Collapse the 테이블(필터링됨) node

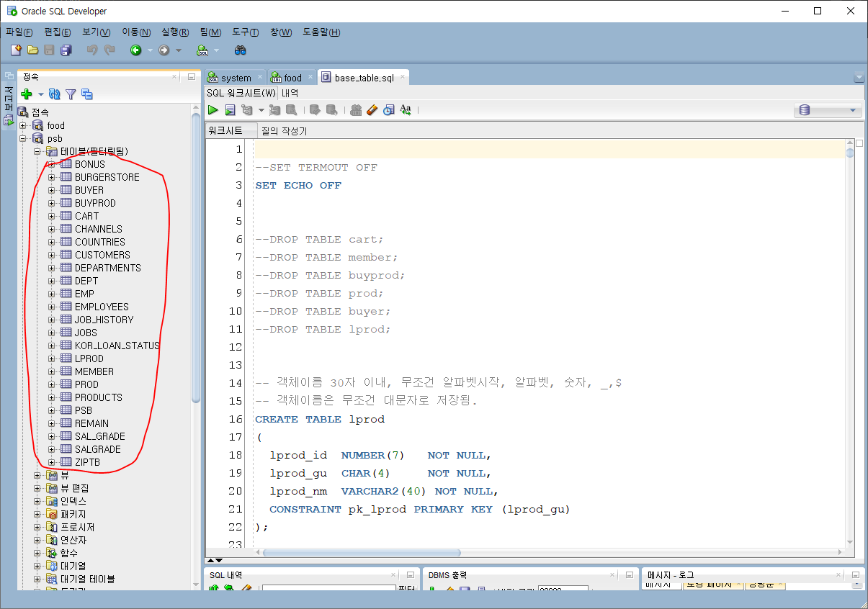point(37,151)
